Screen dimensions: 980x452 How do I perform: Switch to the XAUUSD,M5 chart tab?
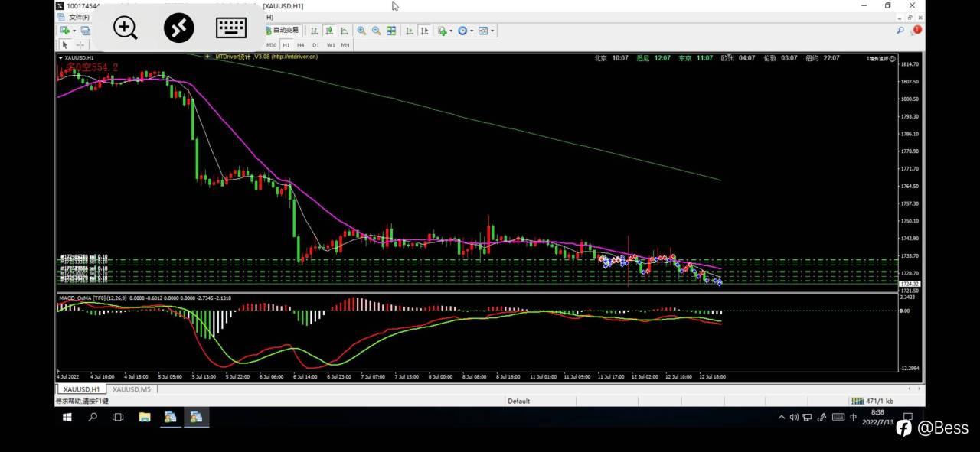point(131,389)
